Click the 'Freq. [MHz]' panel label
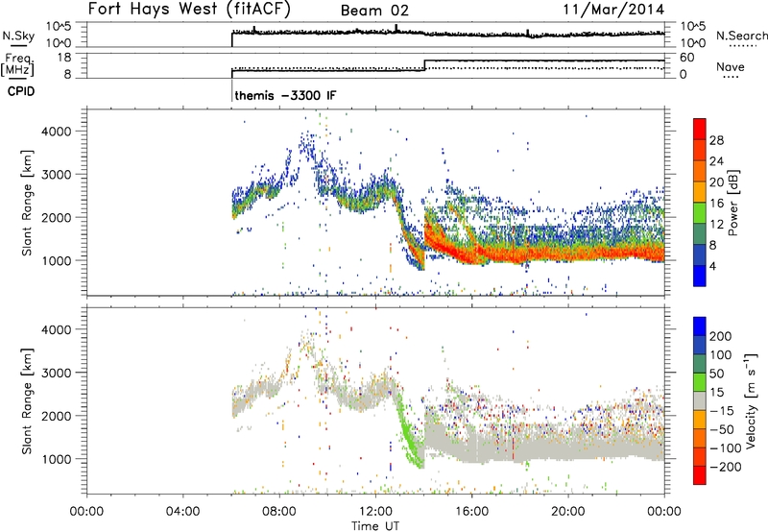The image size is (768, 532). point(18,65)
